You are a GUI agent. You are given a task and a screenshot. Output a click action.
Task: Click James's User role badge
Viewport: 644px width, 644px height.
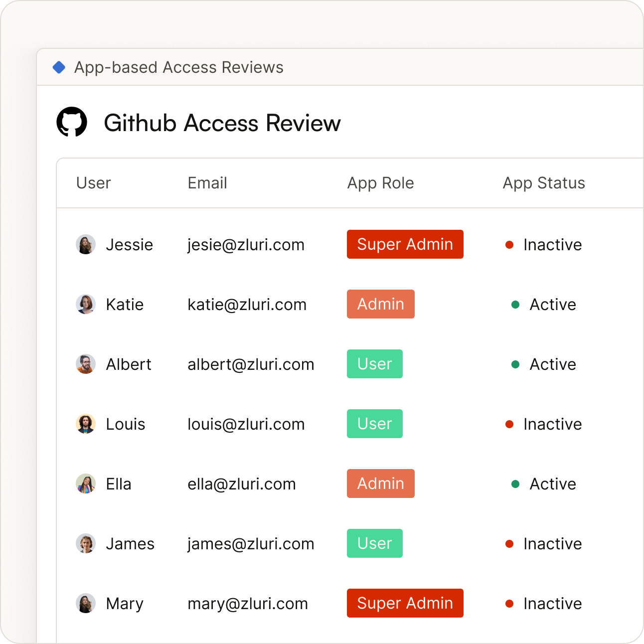375,543
